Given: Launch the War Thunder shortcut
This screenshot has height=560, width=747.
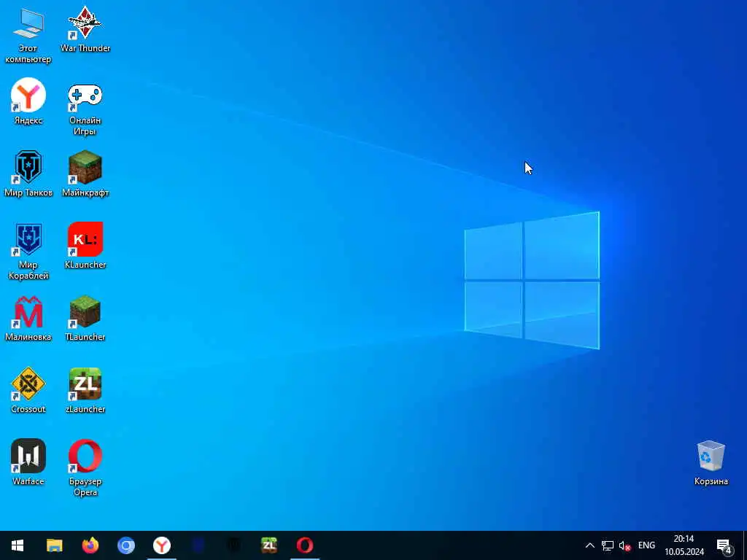Looking at the screenshot, I should click(x=85, y=29).
